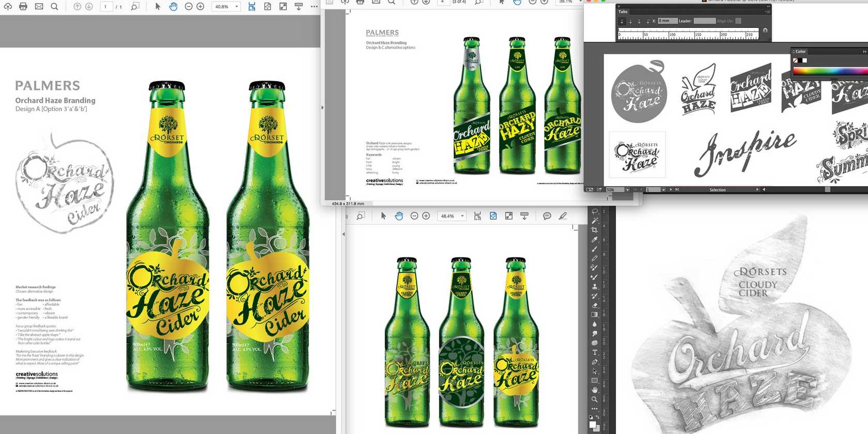868x434 pixels.
Task: Zoom in on the 48.4% PDF window
Action: pyautogui.click(x=426, y=216)
